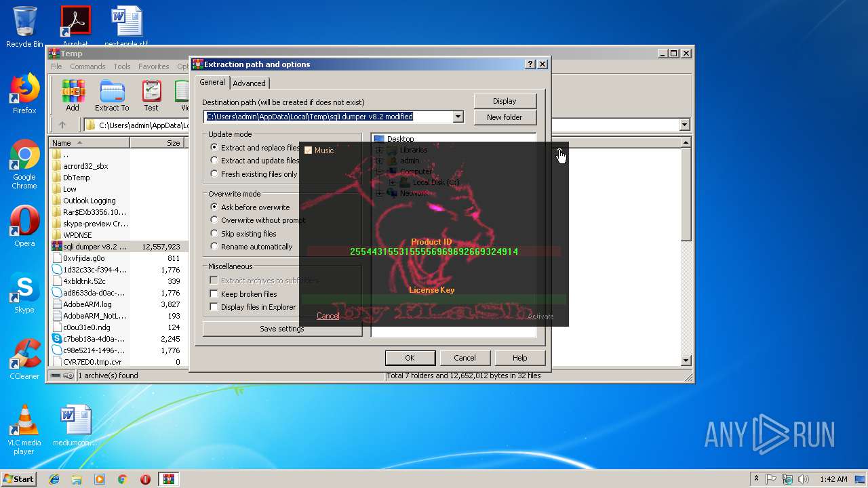Click the Display button
Viewport: 868px width, 488px height.
[x=505, y=101]
